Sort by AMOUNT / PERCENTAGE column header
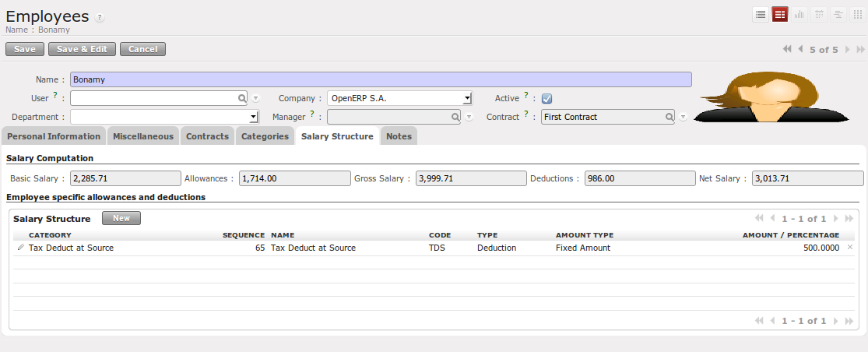Screen dimensions: 868x352 [x=790, y=235]
